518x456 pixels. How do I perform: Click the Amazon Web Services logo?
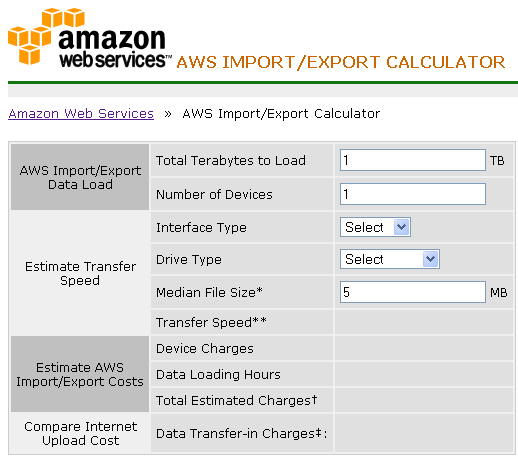point(90,37)
